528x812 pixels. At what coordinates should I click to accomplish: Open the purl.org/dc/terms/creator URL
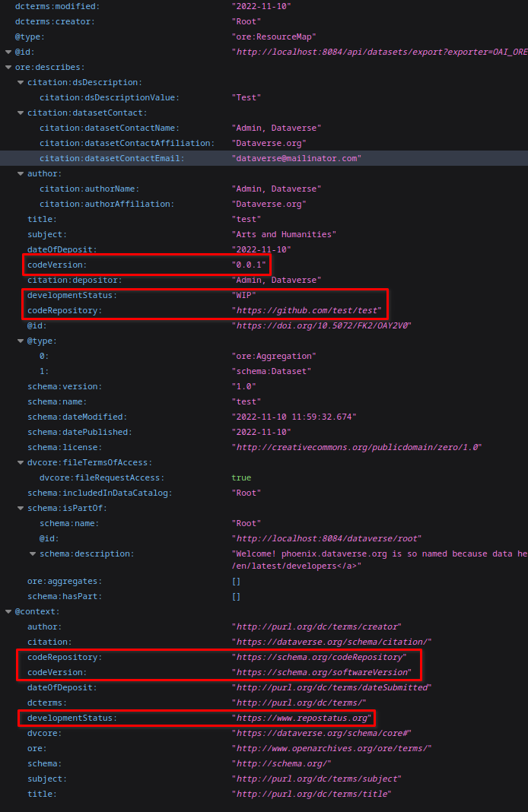point(316,626)
